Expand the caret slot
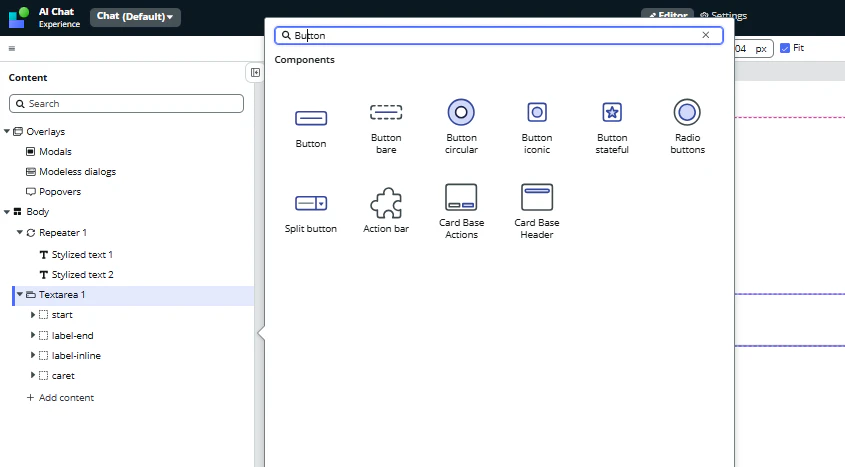This screenshot has width=845, height=467. point(32,375)
